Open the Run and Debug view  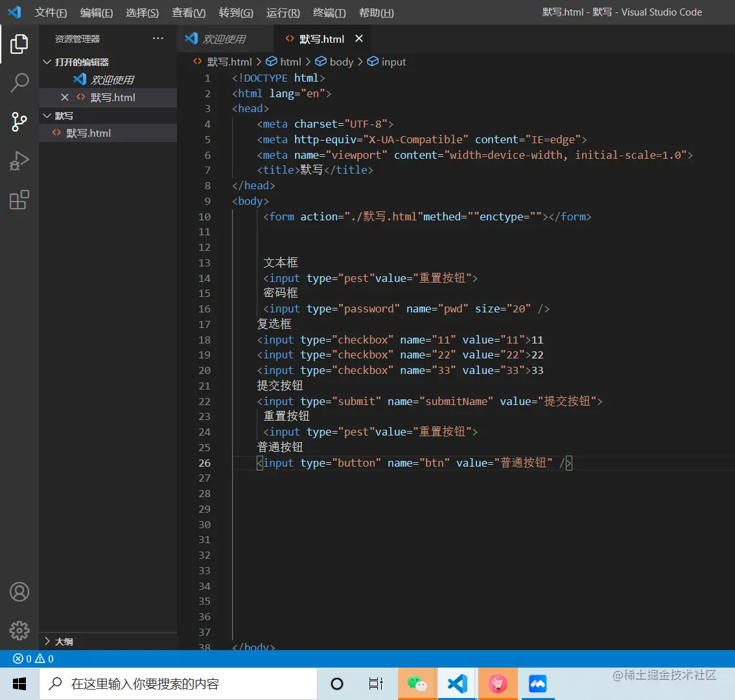tap(19, 161)
